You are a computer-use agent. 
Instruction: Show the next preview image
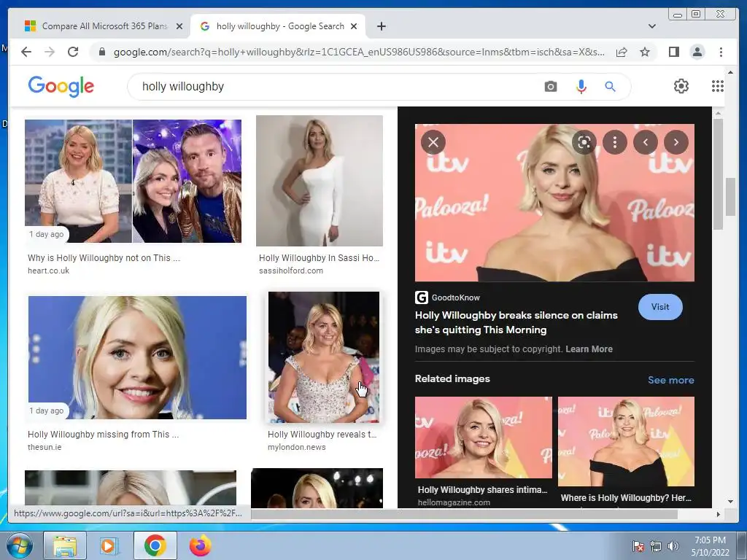tap(676, 142)
